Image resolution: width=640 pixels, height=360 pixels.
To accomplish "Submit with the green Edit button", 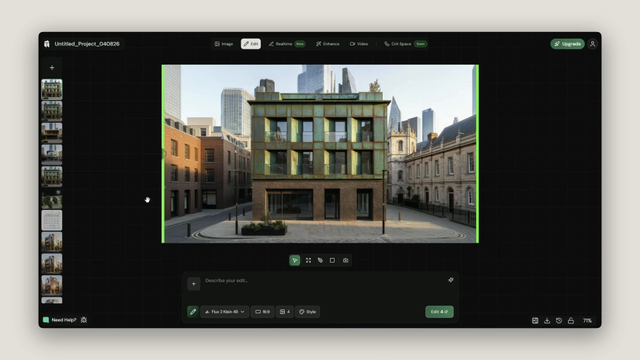I will tap(439, 312).
